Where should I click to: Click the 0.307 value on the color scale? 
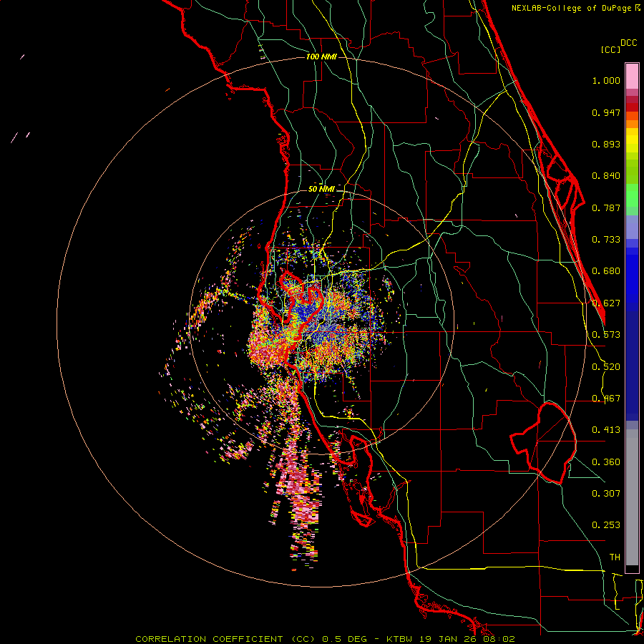[x=606, y=493]
